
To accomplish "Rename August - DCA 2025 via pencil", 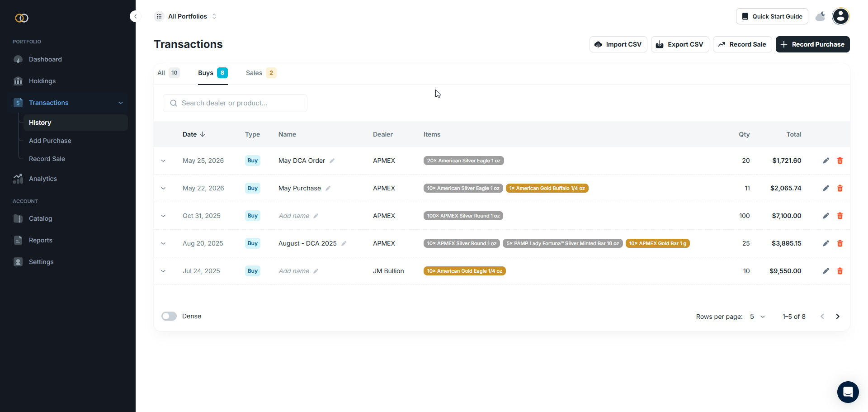I will (x=344, y=243).
